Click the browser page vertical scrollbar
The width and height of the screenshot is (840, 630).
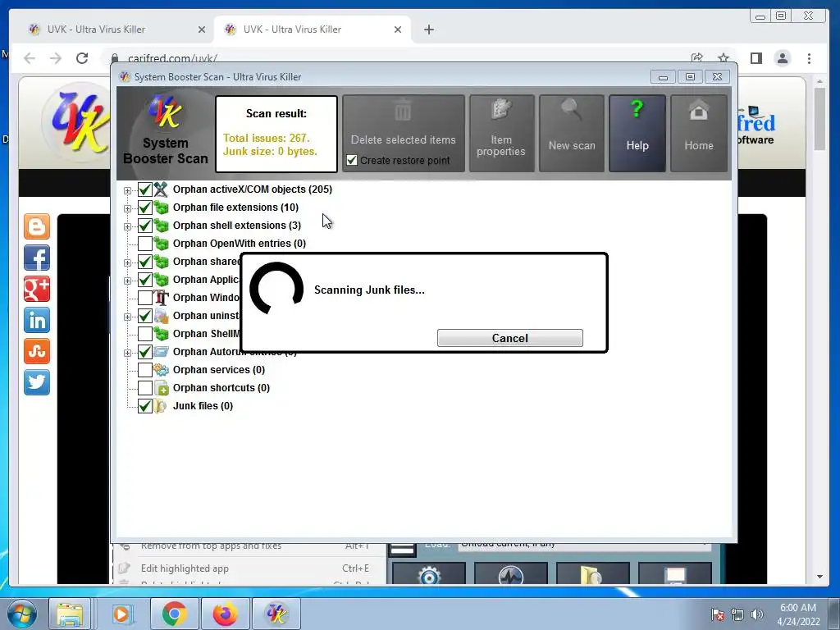(819, 119)
